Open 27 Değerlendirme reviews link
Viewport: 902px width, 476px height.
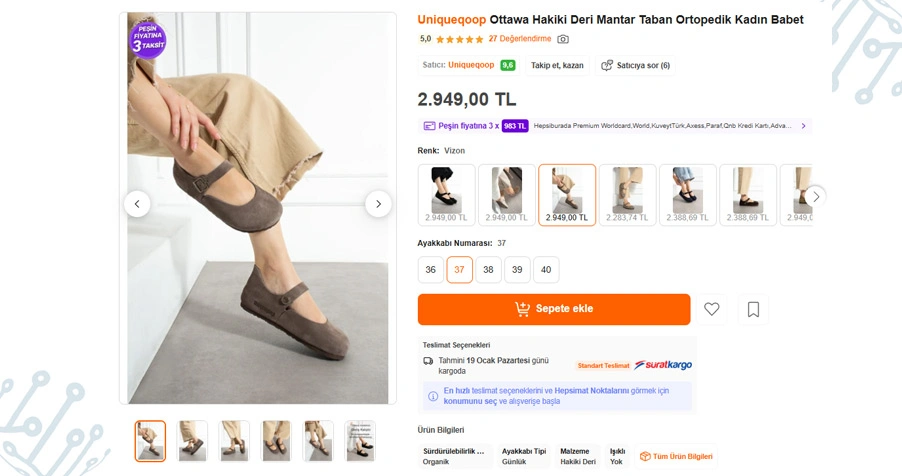pos(519,39)
